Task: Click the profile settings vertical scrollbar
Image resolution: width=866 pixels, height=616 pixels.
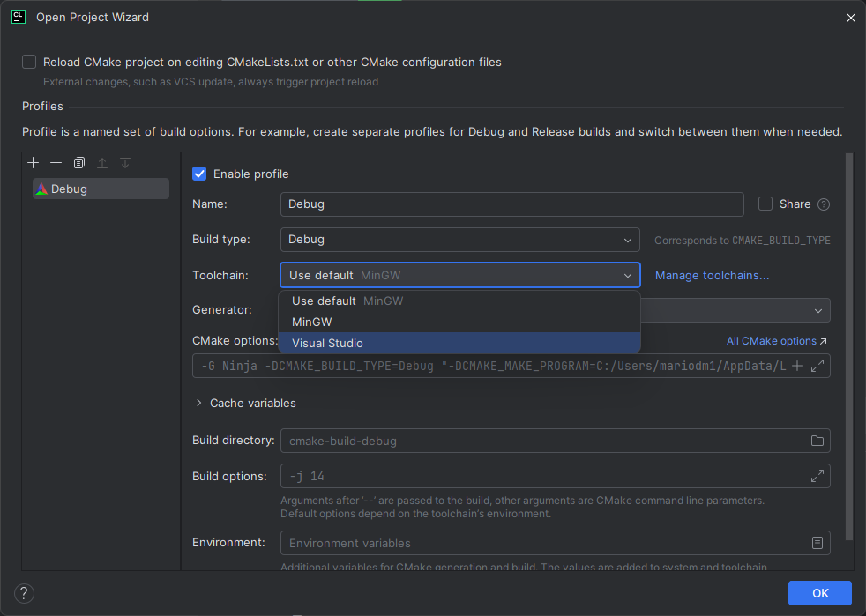Action: [x=849, y=346]
